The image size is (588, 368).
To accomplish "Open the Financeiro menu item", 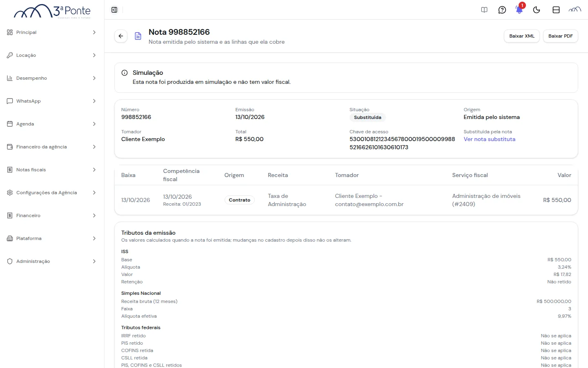I will coord(52,215).
